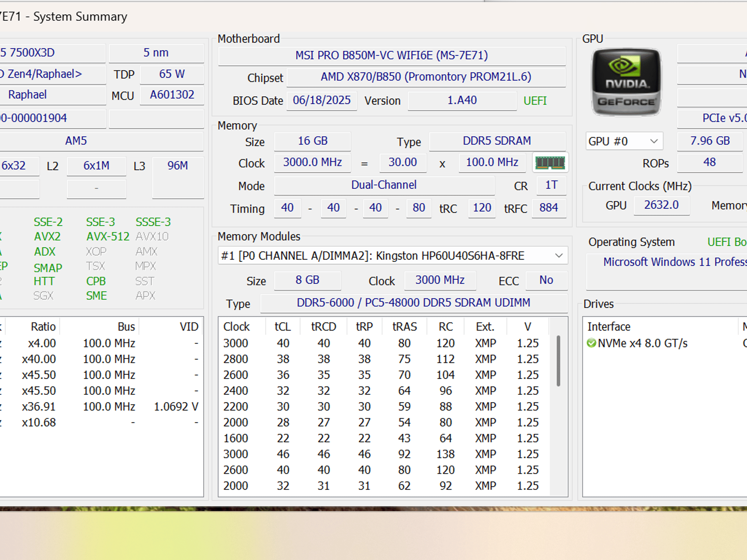The image size is (747, 560).
Task: Select the 2800 MHz XMP timing row
Action: pos(384,359)
